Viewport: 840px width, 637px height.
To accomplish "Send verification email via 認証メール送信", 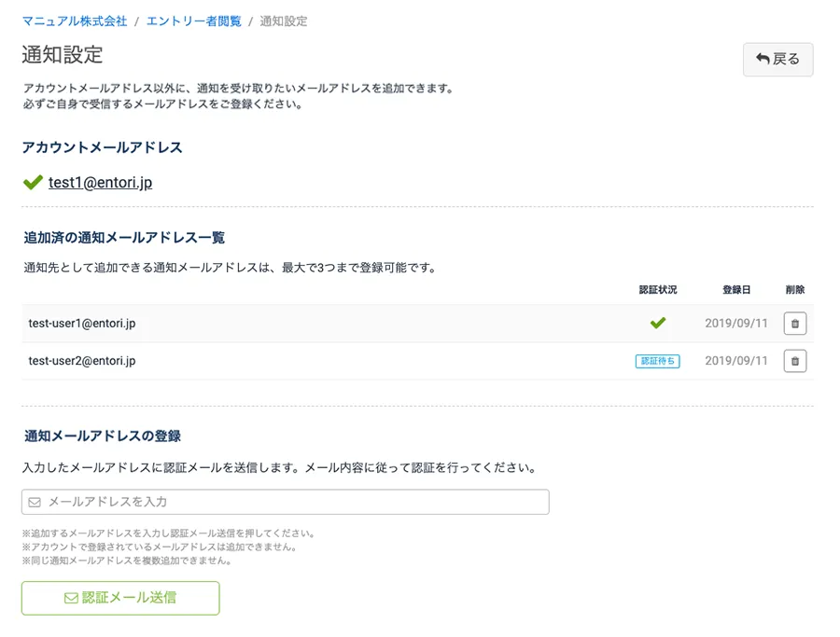I will click(120, 598).
